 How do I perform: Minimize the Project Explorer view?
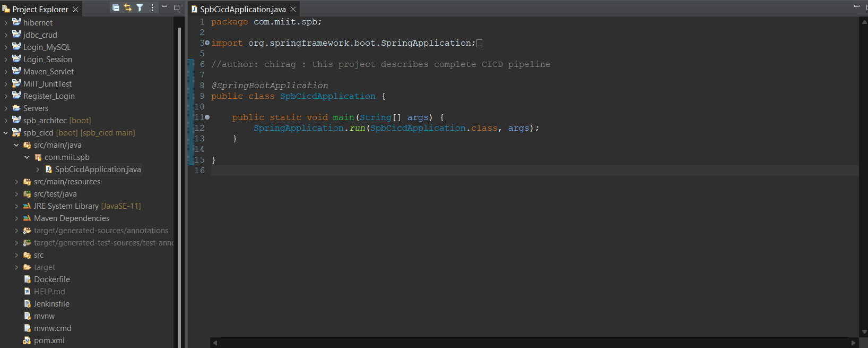(164, 6)
